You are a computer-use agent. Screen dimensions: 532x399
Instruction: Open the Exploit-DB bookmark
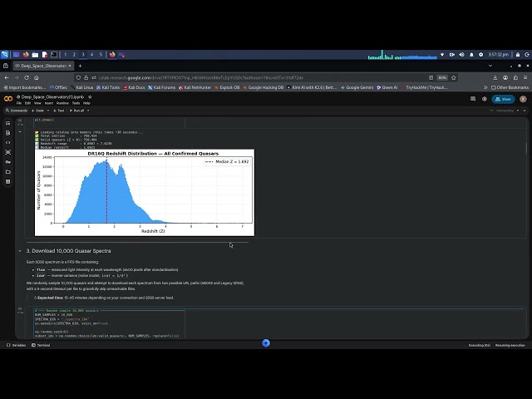227,87
